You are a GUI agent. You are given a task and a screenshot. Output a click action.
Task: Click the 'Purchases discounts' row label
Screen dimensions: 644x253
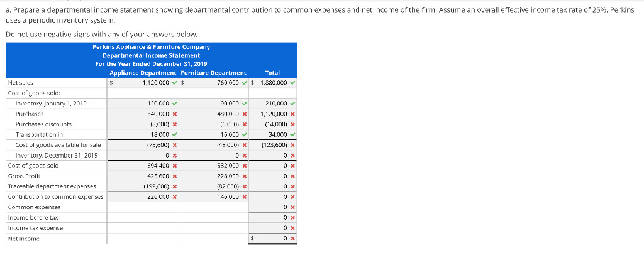coord(43,124)
